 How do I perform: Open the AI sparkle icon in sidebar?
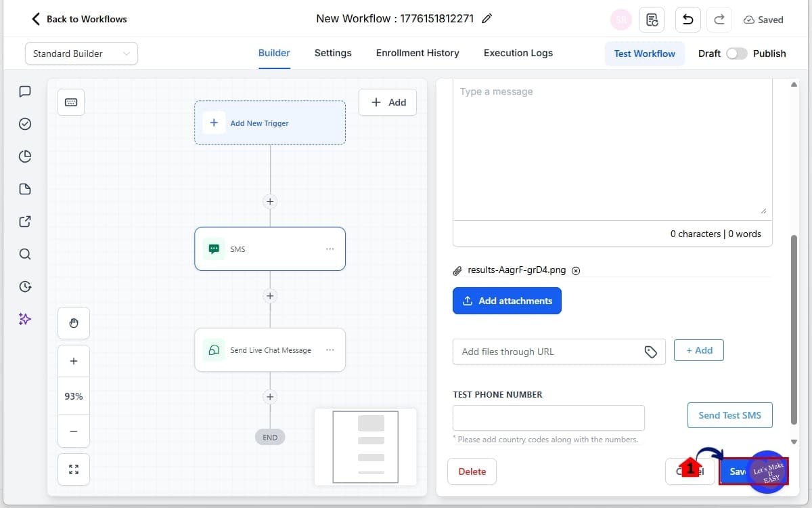tap(25, 318)
